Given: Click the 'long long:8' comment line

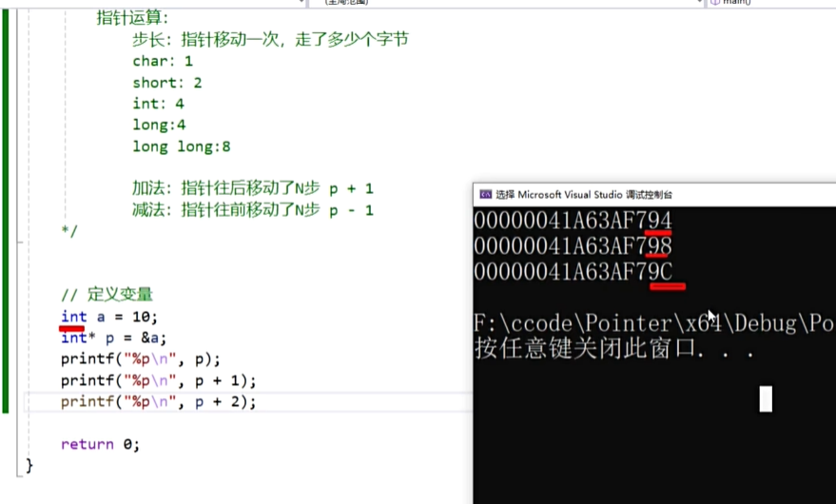Looking at the screenshot, I should [x=182, y=146].
